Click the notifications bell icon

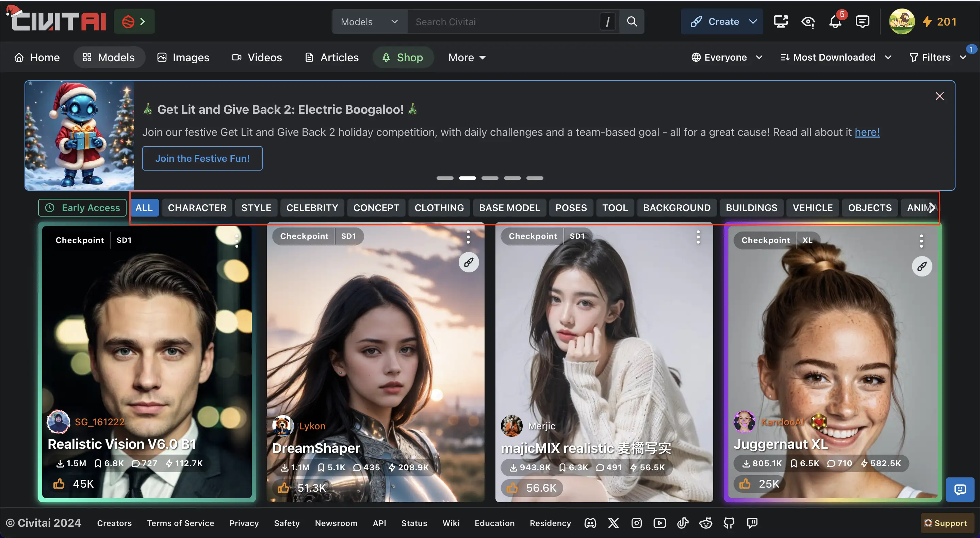834,21
